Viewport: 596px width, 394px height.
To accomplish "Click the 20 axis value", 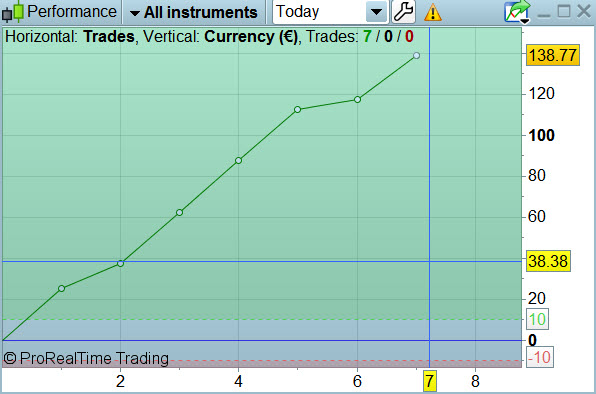I will (x=537, y=299).
